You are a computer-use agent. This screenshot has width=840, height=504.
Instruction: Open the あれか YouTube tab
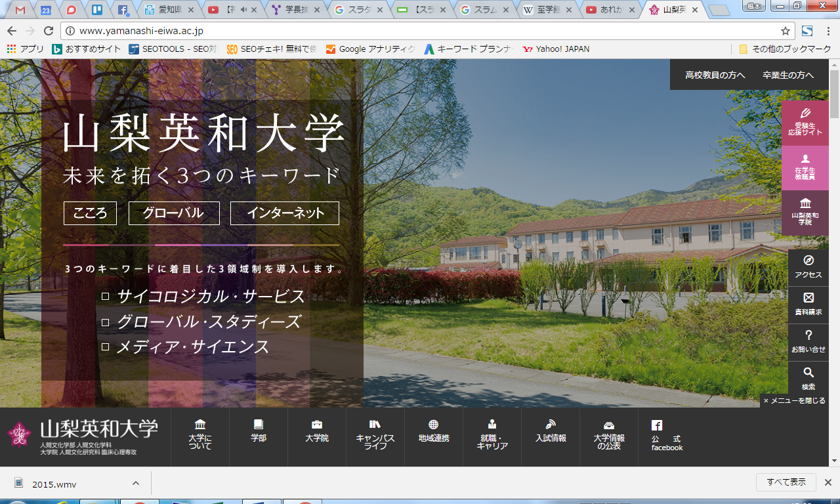point(611,10)
